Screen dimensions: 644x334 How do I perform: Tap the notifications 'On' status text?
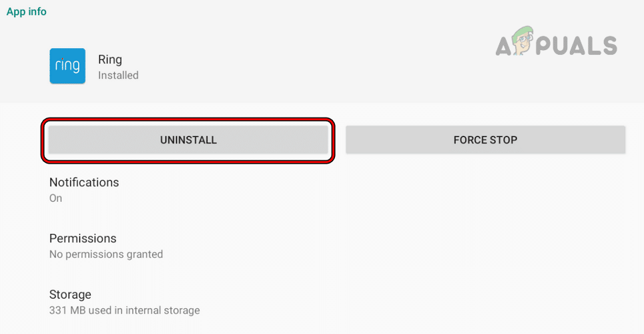[55, 198]
